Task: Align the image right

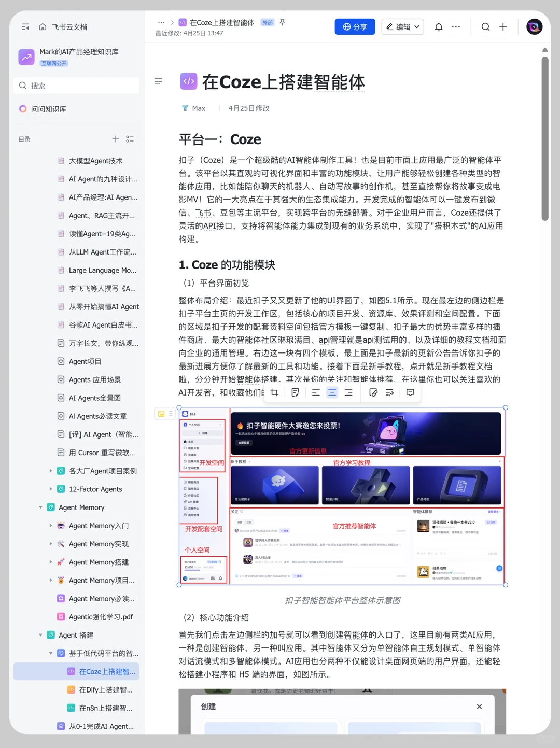Action: 348,392
